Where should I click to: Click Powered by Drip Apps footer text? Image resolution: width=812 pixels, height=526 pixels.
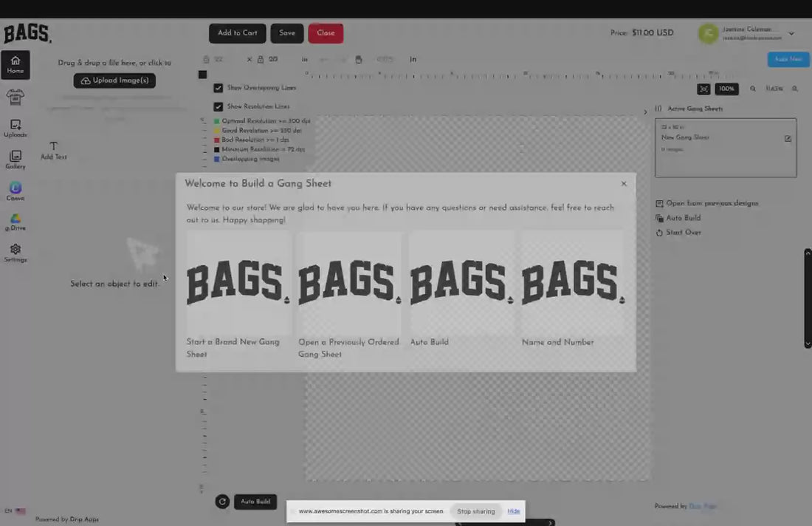coord(66,519)
